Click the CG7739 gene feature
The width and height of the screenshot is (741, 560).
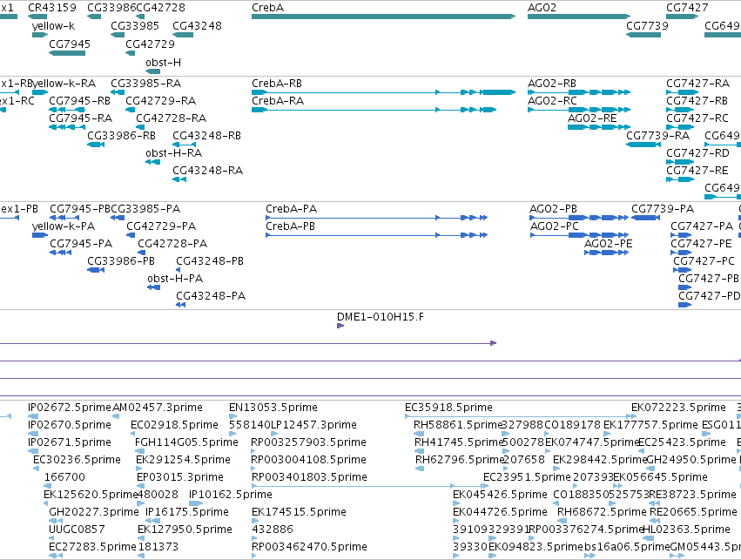tap(643, 35)
